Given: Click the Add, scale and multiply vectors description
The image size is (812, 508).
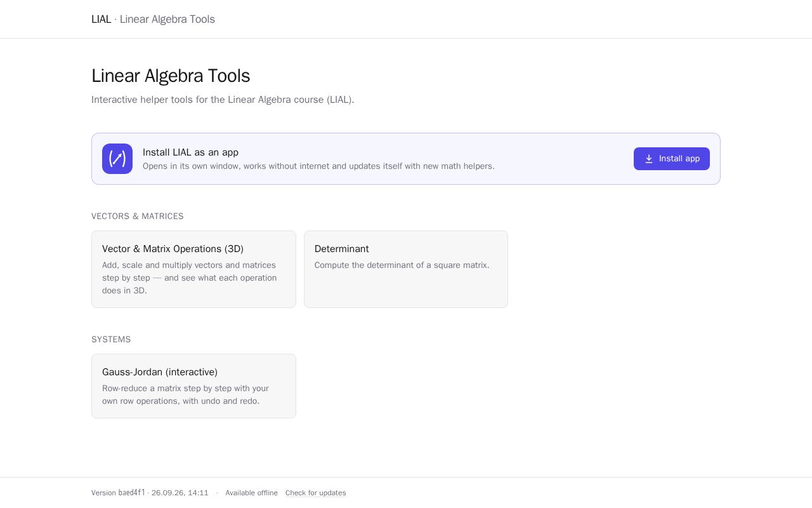Looking at the screenshot, I should [190, 277].
